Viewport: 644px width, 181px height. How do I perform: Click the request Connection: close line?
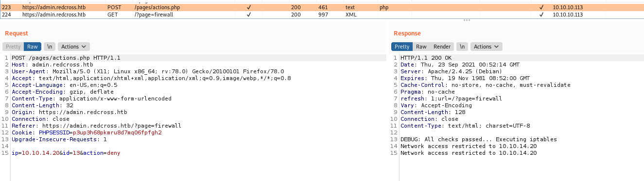pos(40,119)
